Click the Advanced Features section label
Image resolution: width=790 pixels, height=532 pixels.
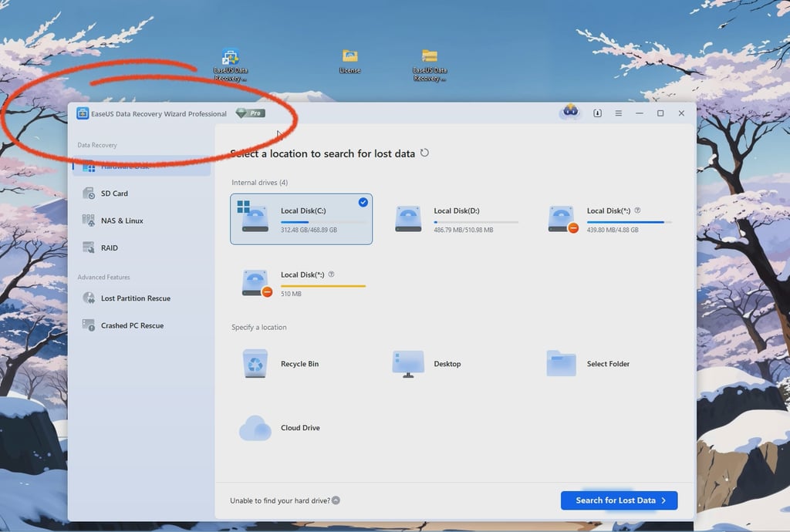[x=104, y=277]
